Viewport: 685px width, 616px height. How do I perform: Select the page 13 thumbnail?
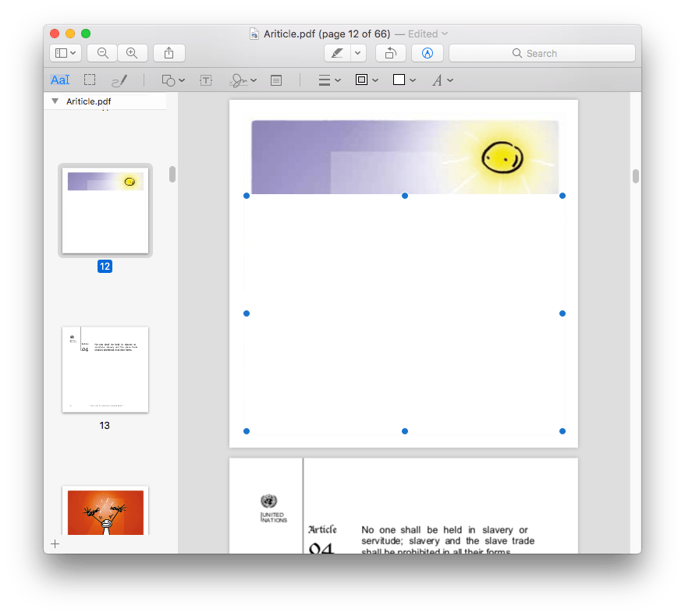click(104, 370)
